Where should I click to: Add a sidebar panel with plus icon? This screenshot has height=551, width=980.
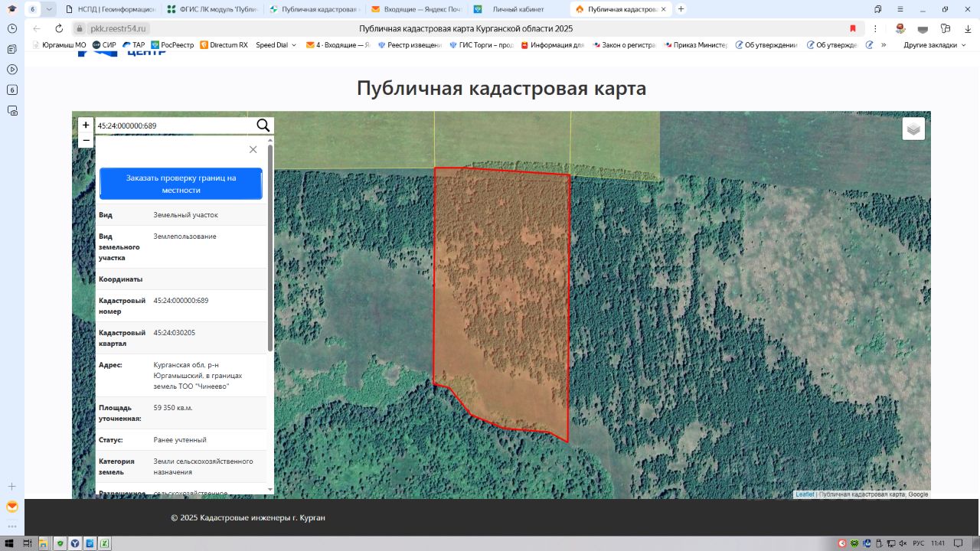12,487
